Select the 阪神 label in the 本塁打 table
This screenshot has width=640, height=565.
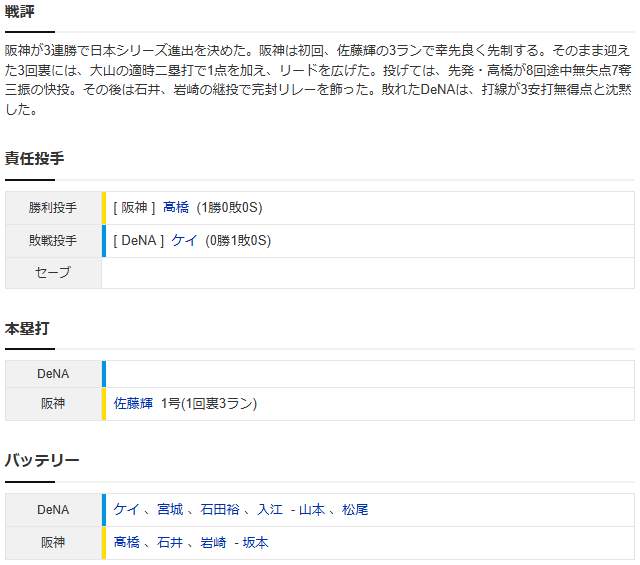(x=53, y=403)
